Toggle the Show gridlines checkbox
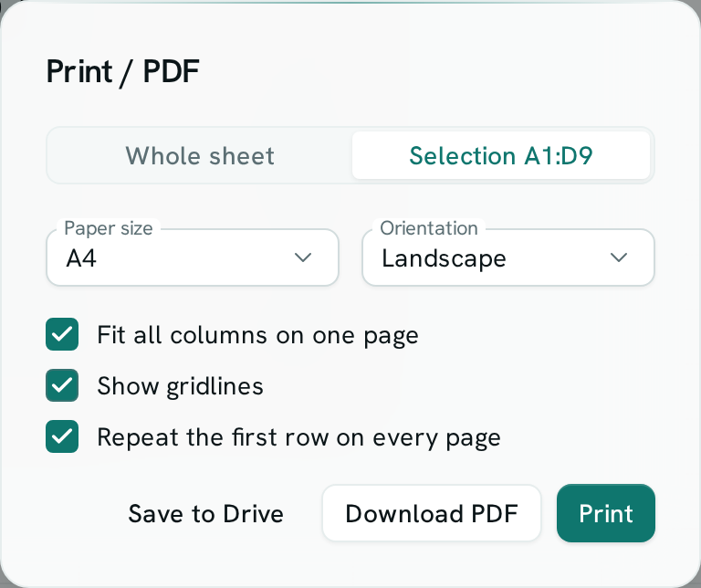The height and width of the screenshot is (588, 701). [x=62, y=385]
